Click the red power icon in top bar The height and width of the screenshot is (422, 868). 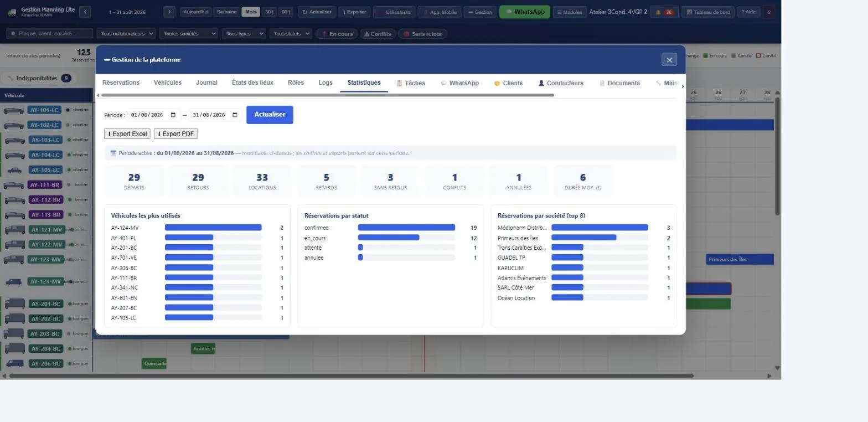[x=769, y=12]
